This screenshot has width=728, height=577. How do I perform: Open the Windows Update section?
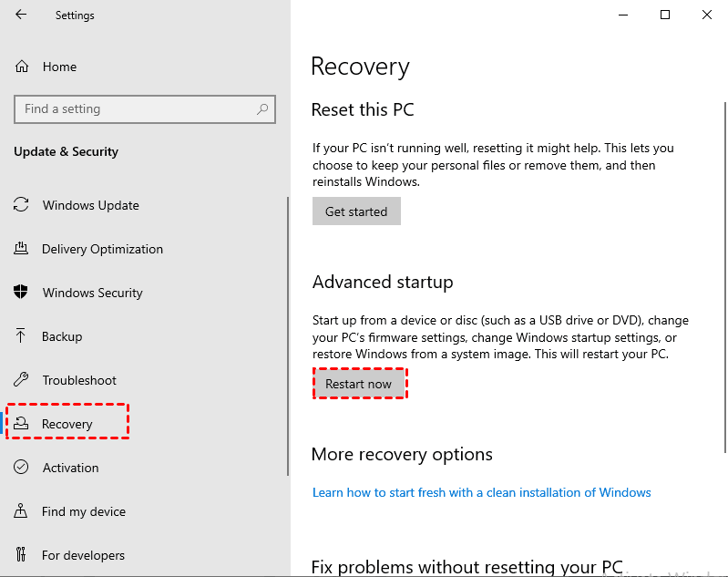click(x=91, y=205)
